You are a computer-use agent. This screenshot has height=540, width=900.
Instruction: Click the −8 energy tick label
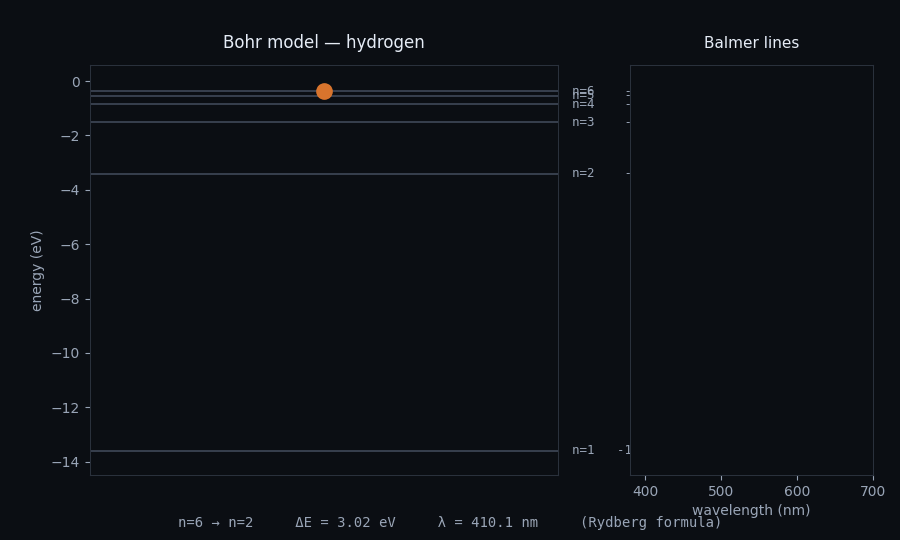[71, 299]
